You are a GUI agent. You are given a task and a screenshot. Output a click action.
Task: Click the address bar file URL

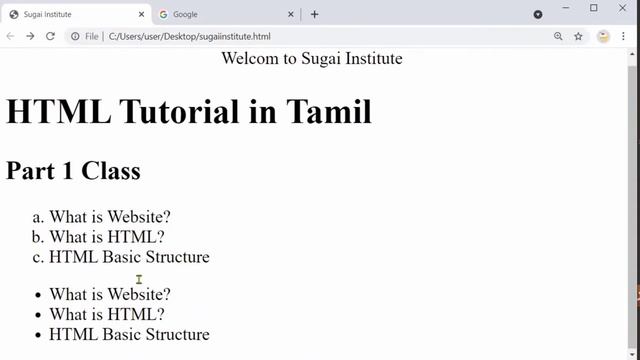click(189, 36)
